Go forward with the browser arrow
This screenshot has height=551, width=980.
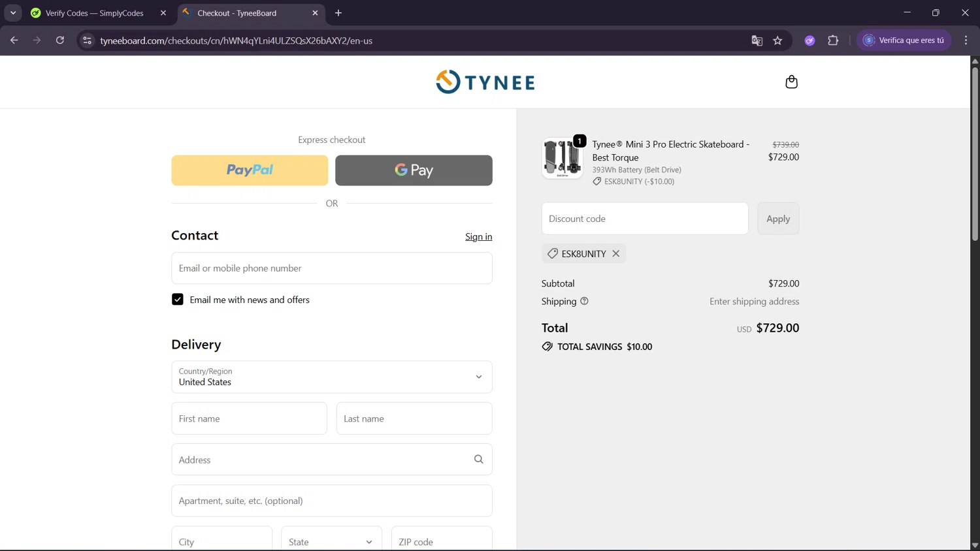coord(37,40)
